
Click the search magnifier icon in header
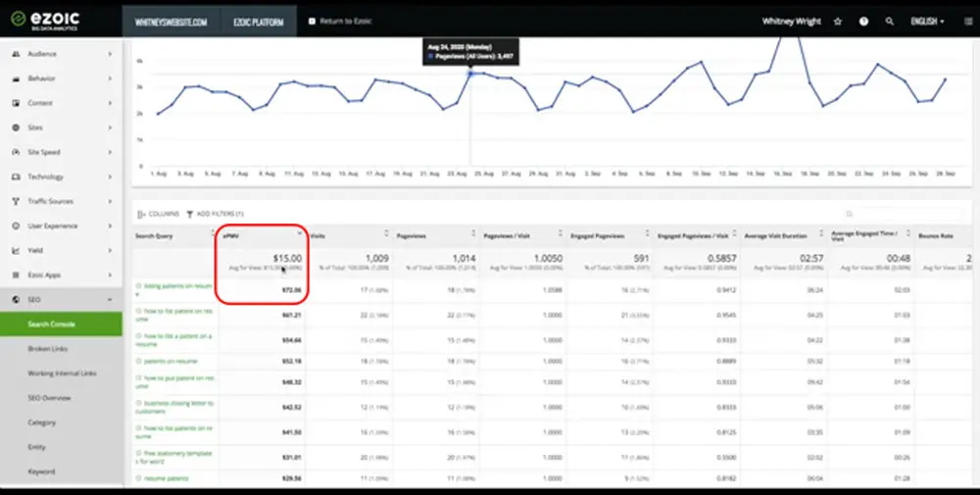890,22
